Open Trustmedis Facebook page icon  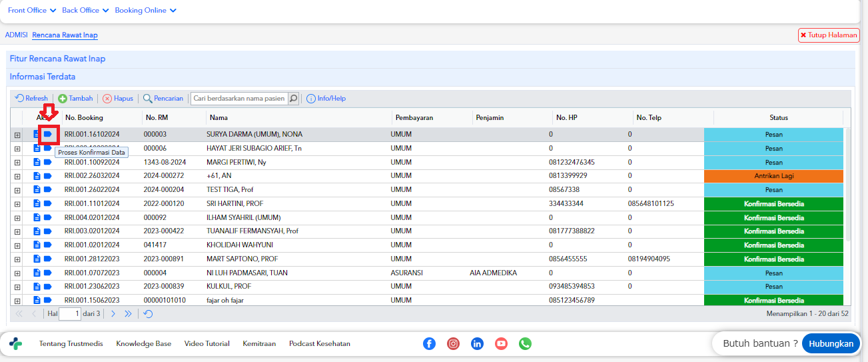(429, 343)
